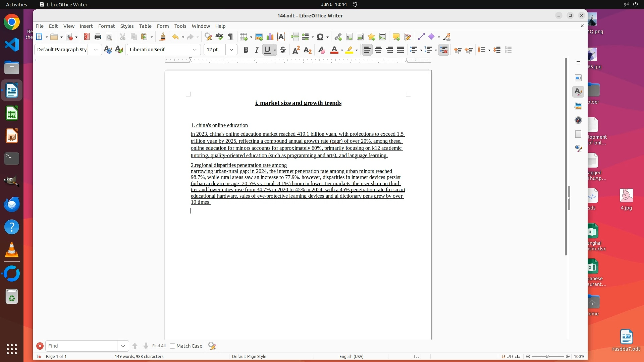Click the Strikethrough formatting icon
Screen dimensions: 644x362
point(283,50)
